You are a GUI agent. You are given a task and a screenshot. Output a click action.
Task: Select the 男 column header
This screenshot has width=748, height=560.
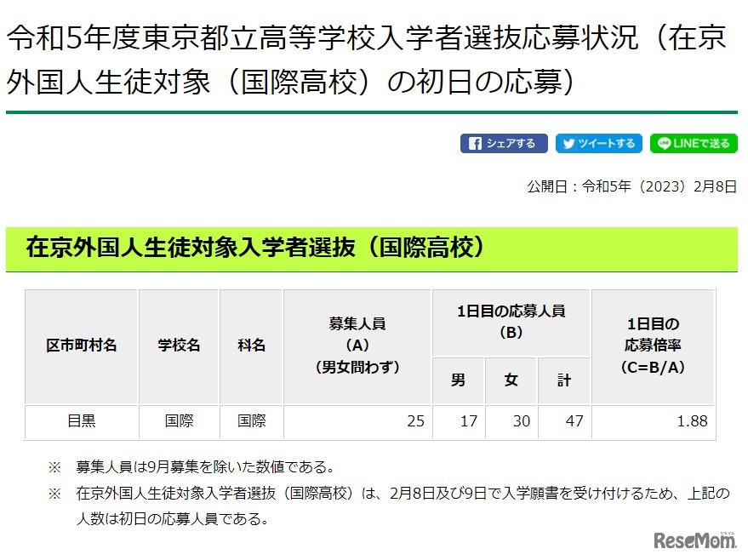(458, 380)
